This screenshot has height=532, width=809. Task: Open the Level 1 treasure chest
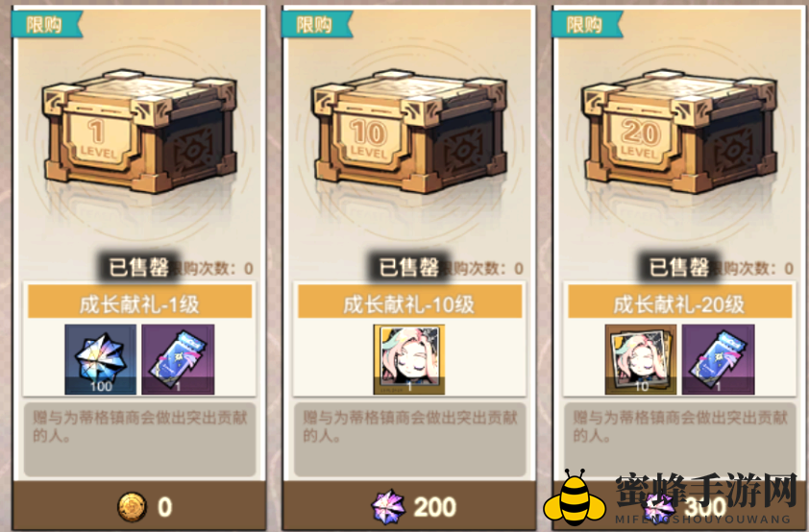pyautogui.click(x=139, y=131)
